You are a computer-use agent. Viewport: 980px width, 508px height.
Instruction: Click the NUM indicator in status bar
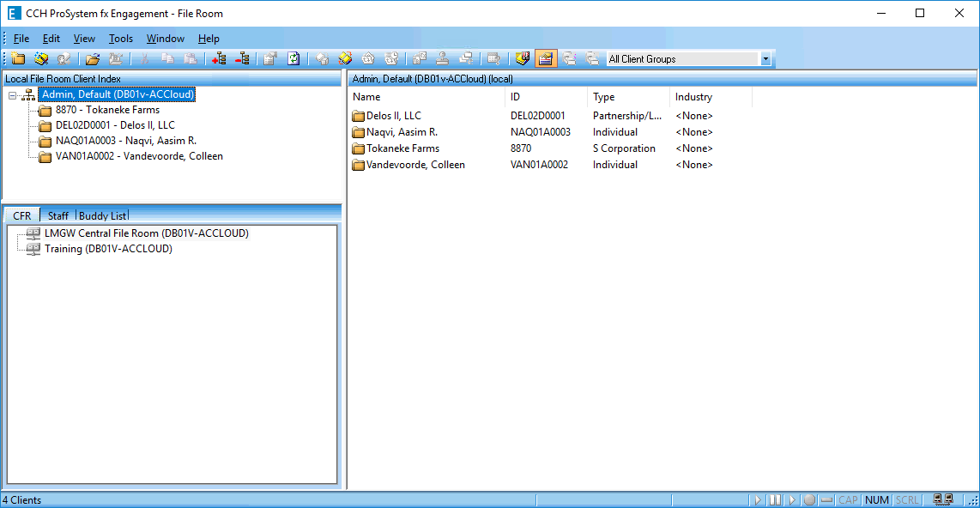877,500
